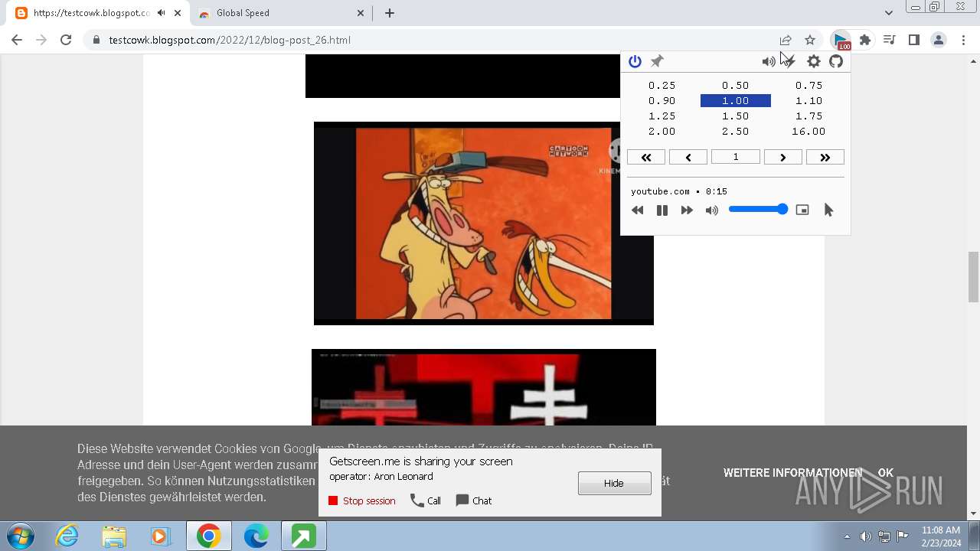The image size is (980, 551).
Task: Set speed to 0.25
Action: point(662,85)
